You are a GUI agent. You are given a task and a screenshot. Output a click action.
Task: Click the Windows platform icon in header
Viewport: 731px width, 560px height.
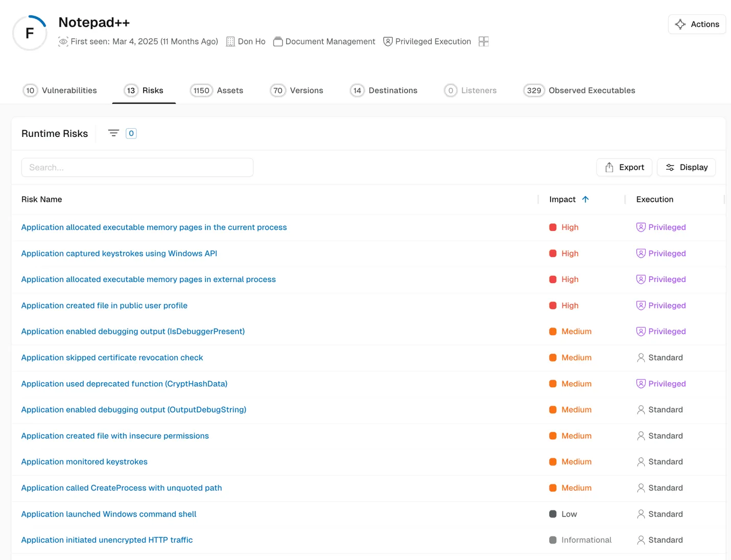[x=483, y=41]
